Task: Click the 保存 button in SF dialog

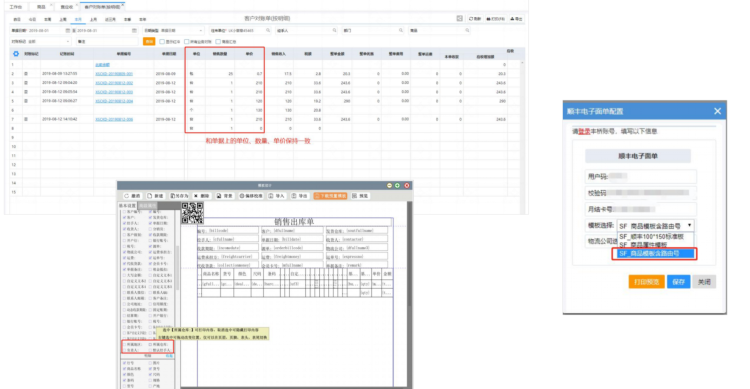Action: [x=678, y=282]
